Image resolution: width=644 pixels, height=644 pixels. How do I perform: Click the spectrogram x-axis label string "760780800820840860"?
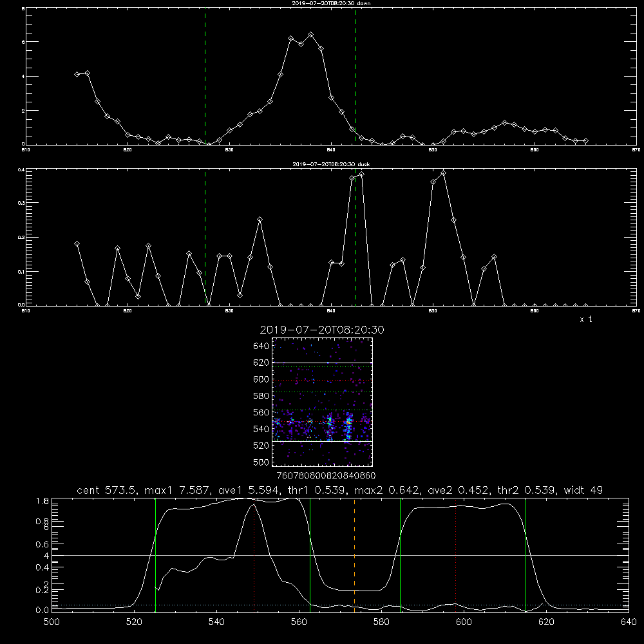pyautogui.click(x=326, y=475)
